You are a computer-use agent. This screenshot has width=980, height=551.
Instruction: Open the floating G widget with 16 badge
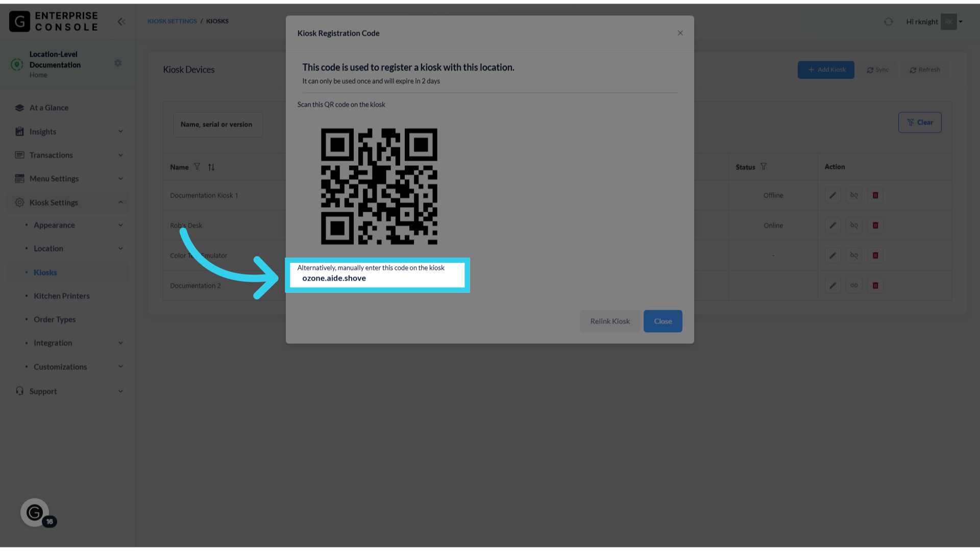pyautogui.click(x=35, y=512)
